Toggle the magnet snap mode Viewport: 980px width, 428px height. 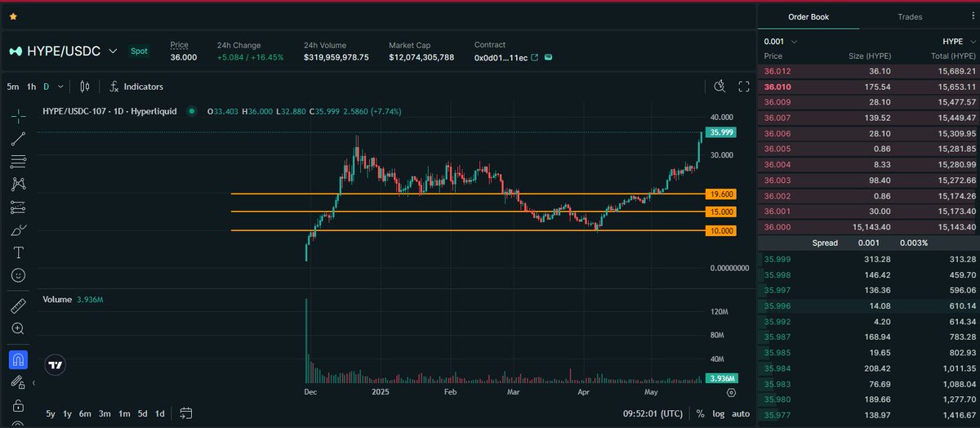pos(18,359)
